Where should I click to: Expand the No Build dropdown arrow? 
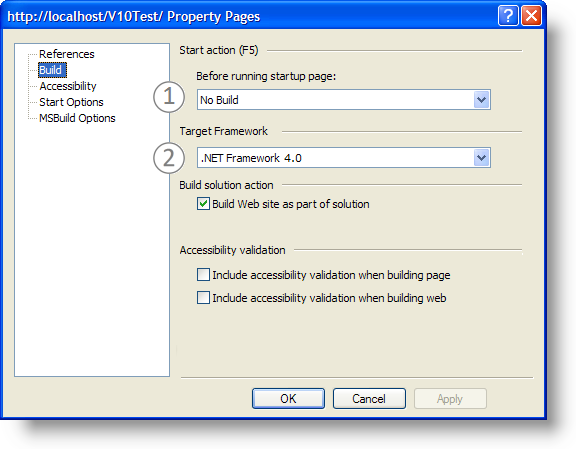point(481,100)
